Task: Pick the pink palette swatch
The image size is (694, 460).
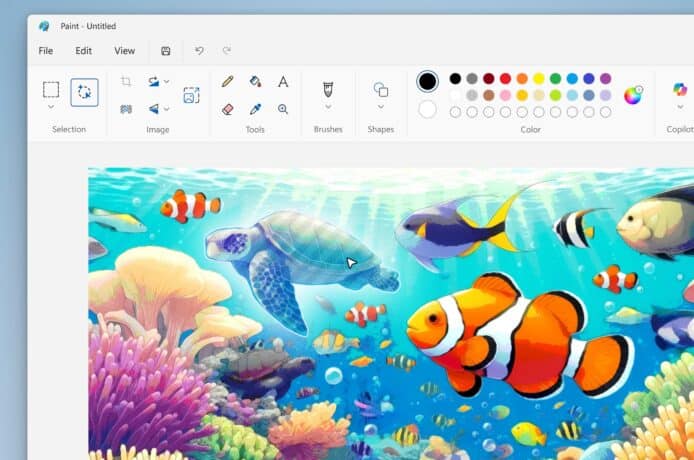Action: (505, 95)
